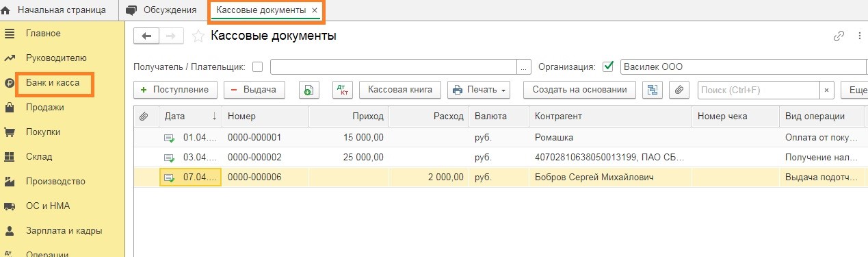Click the copy document icon button
The width and height of the screenshot is (868, 257).
pyautogui.click(x=309, y=90)
